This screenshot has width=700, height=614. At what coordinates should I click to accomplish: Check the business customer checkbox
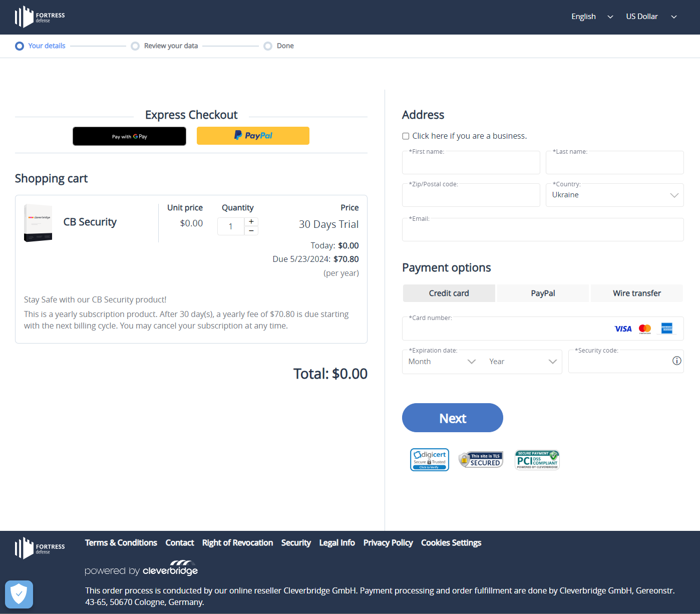click(406, 136)
